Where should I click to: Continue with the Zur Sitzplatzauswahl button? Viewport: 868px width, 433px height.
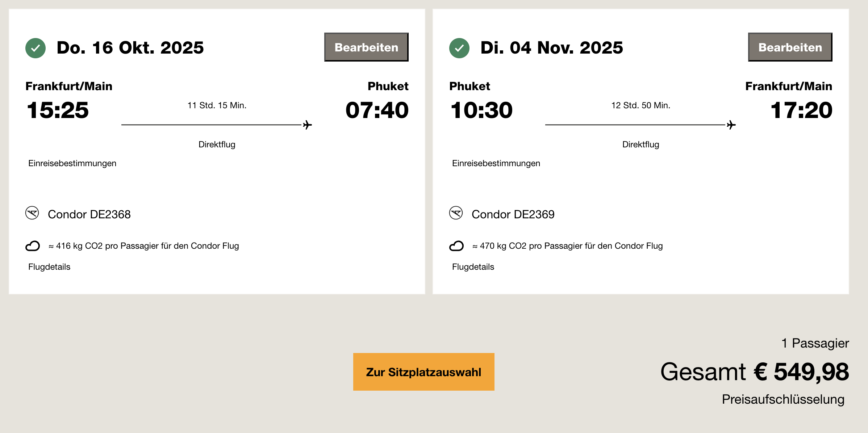coord(423,372)
